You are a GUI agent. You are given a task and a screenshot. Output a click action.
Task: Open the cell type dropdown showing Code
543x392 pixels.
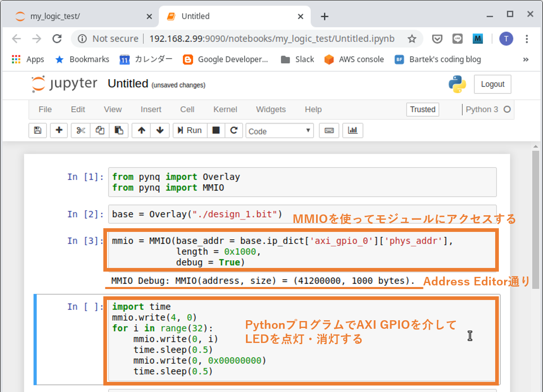[280, 131]
